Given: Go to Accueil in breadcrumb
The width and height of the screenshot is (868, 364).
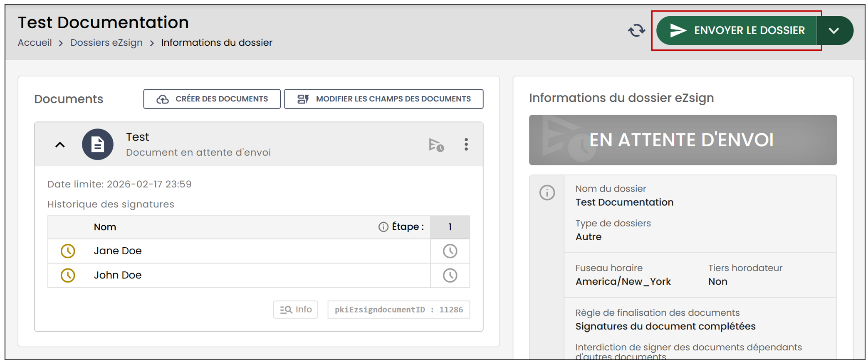Looking at the screenshot, I should click(35, 42).
